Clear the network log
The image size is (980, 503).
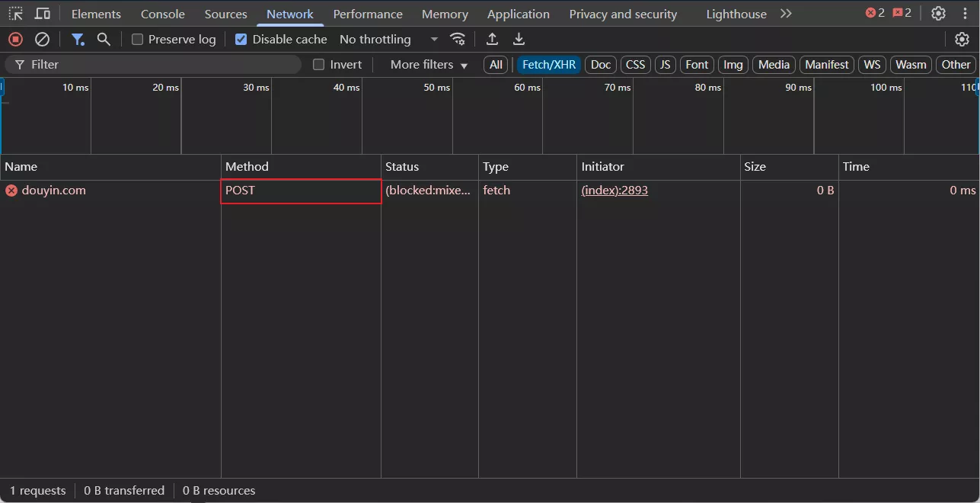coord(43,39)
